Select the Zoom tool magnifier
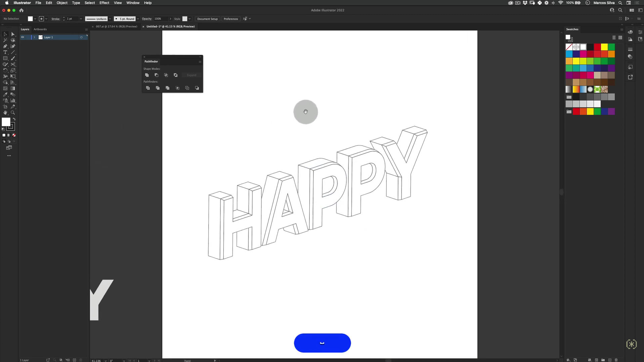This screenshot has height=362, width=644. 13,113
